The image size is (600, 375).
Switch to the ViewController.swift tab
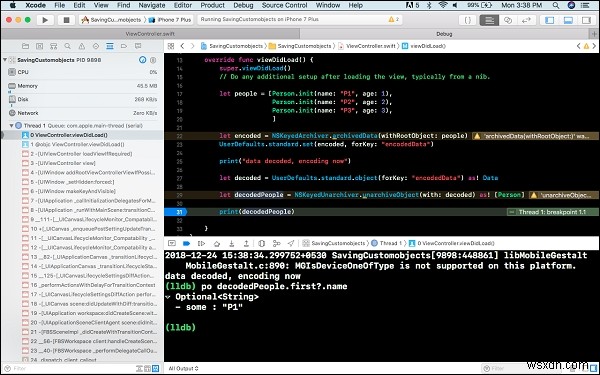[x=150, y=34]
